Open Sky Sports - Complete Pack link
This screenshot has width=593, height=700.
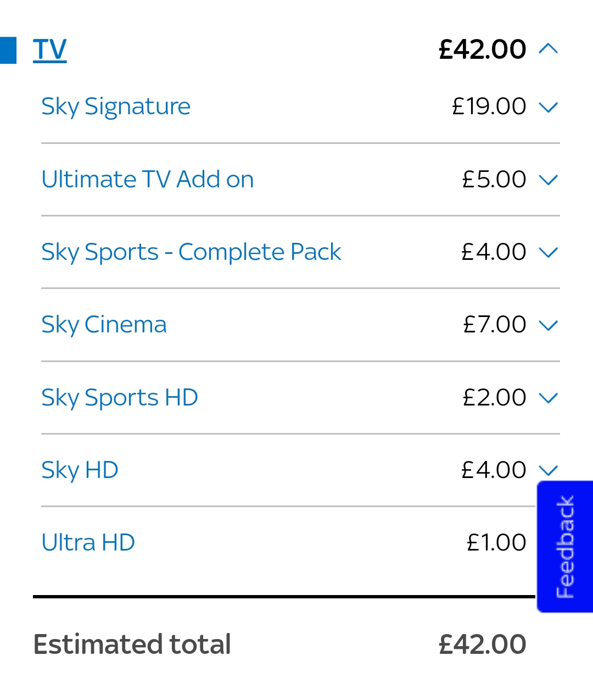coord(191,252)
